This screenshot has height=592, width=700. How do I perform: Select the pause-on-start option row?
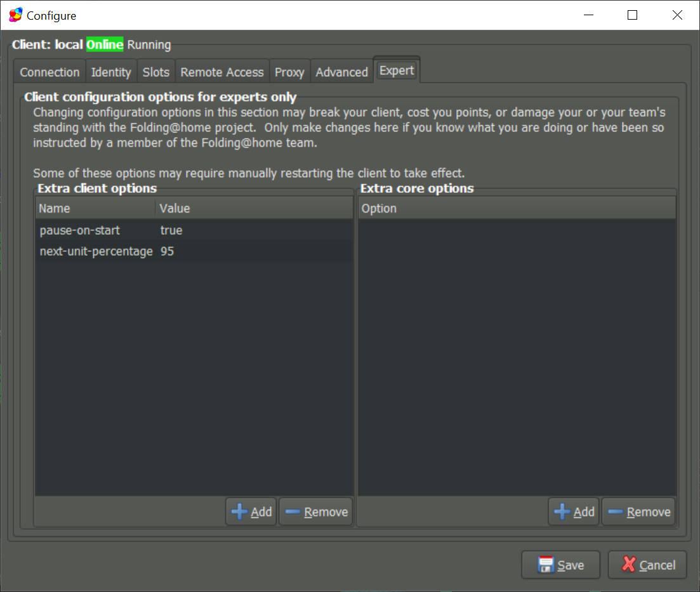(x=194, y=230)
